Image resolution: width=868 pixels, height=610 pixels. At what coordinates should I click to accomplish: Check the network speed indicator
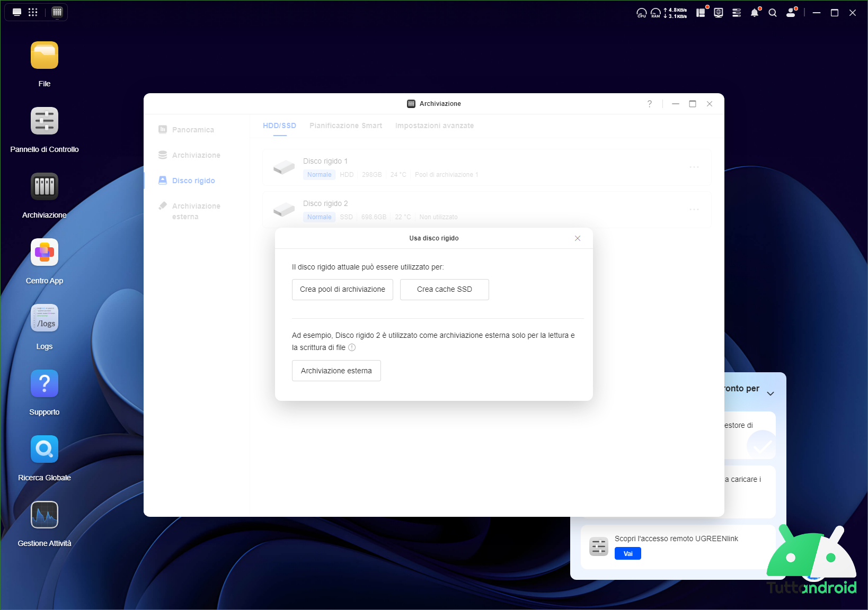[x=676, y=13]
